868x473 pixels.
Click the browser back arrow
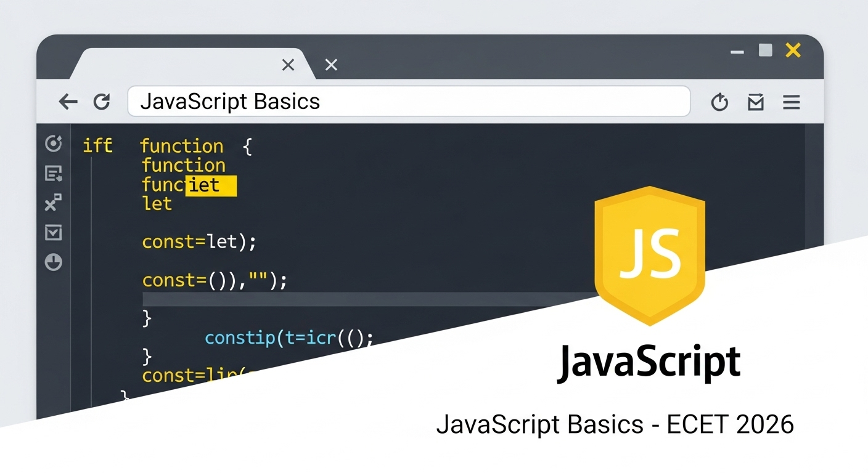(x=68, y=102)
